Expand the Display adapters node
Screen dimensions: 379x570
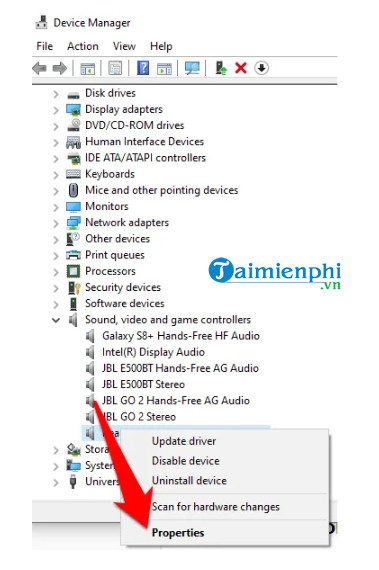[56, 110]
